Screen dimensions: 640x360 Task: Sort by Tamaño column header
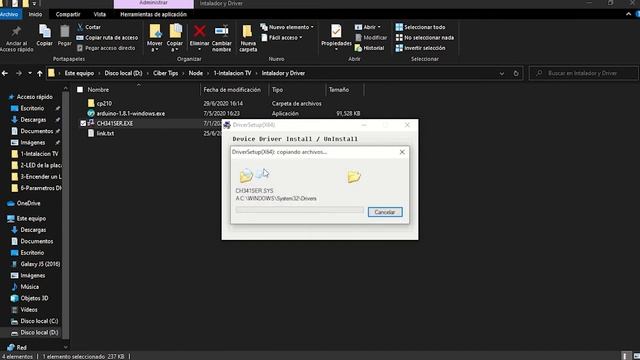(339, 89)
